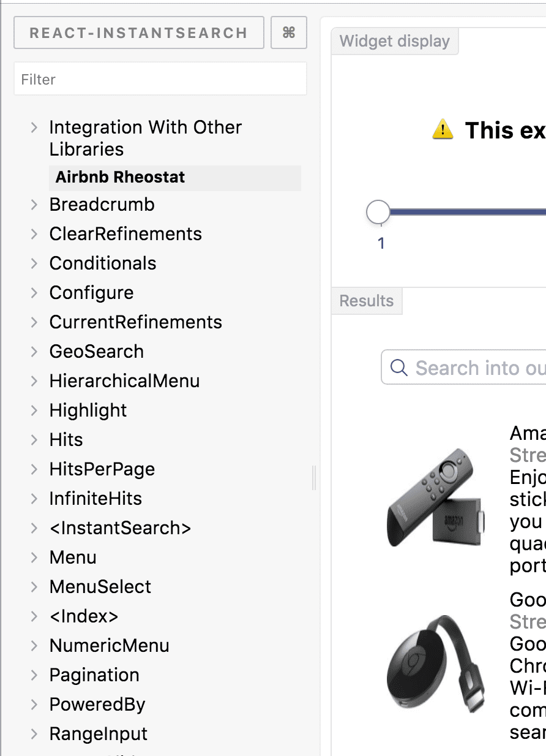Screen dimensions: 546x756
Task: Expand the GeoSearch chevron arrow
Action: tap(34, 352)
